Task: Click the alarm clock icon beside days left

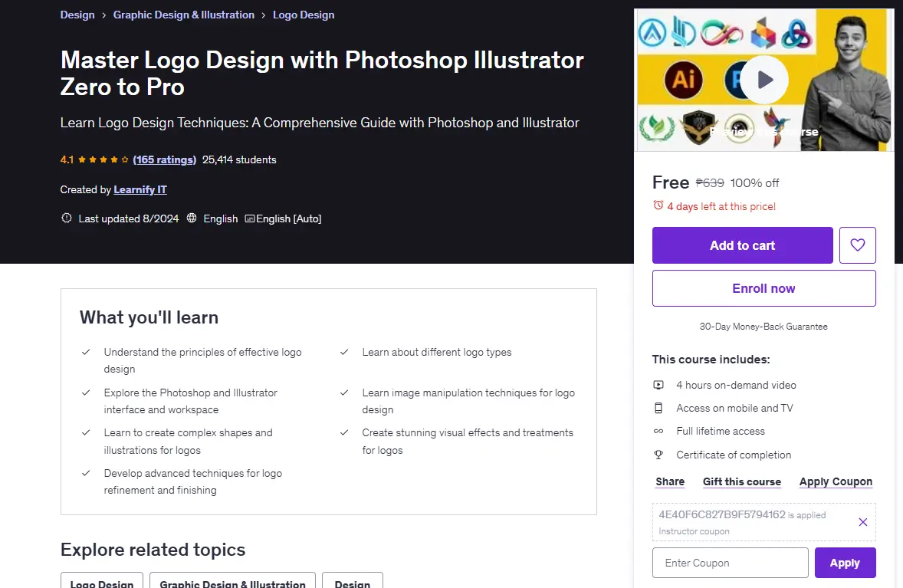Action: [658, 205]
